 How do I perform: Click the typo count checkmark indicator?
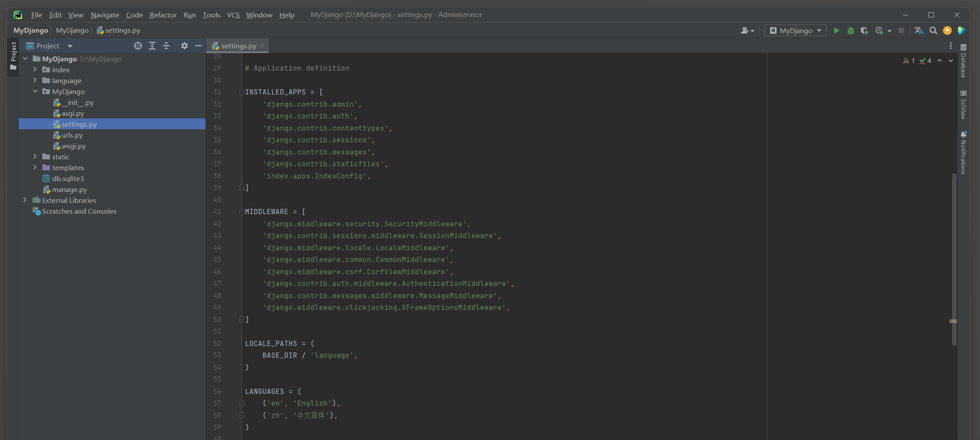[925, 61]
